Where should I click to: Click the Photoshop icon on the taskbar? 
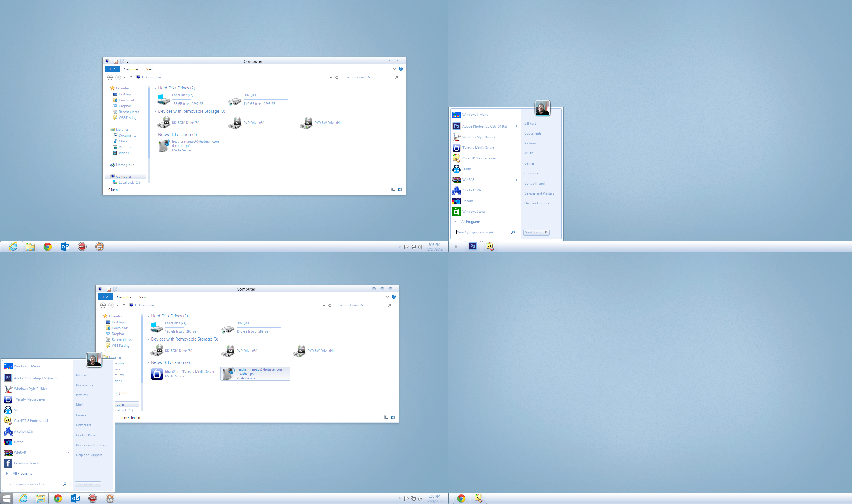coord(472,247)
